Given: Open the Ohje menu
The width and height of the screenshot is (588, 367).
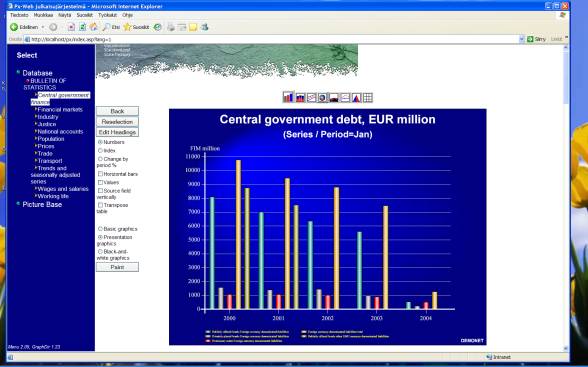Looking at the screenshot, I should [x=128, y=15].
